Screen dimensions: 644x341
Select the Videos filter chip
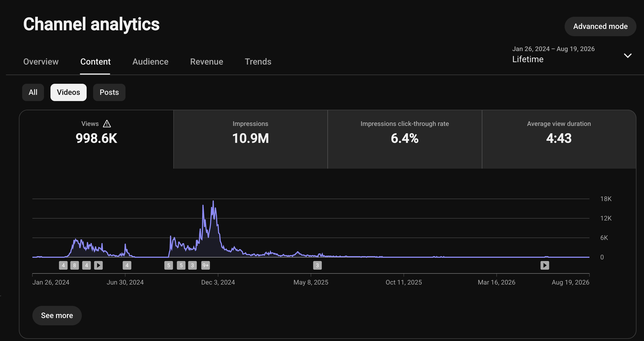click(69, 92)
